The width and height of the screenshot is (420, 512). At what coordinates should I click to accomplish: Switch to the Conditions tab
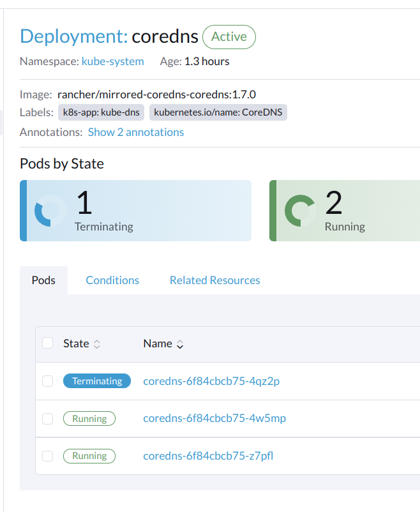[x=112, y=280]
